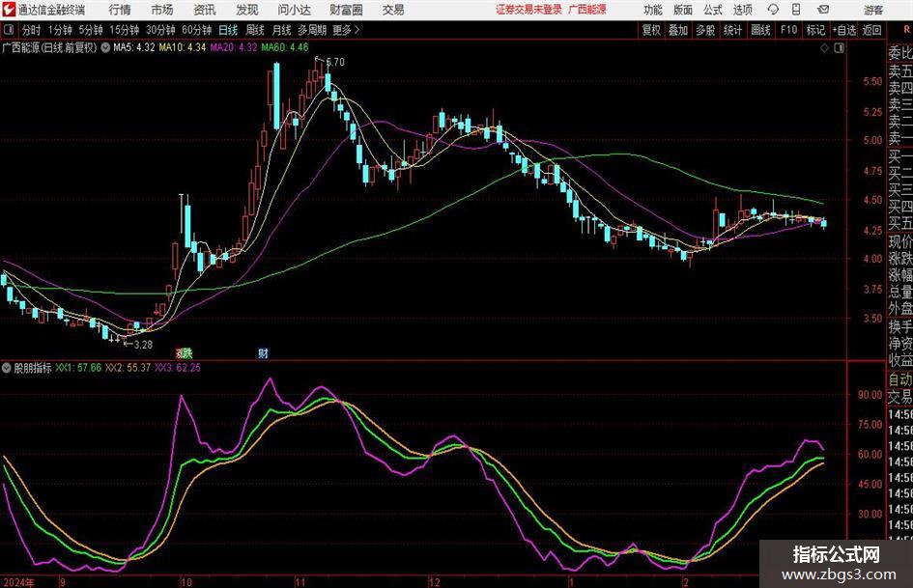Image resolution: width=913 pixels, height=588 pixels.
Task: Switch to 月线 monthly tab
Action: [x=282, y=30]
